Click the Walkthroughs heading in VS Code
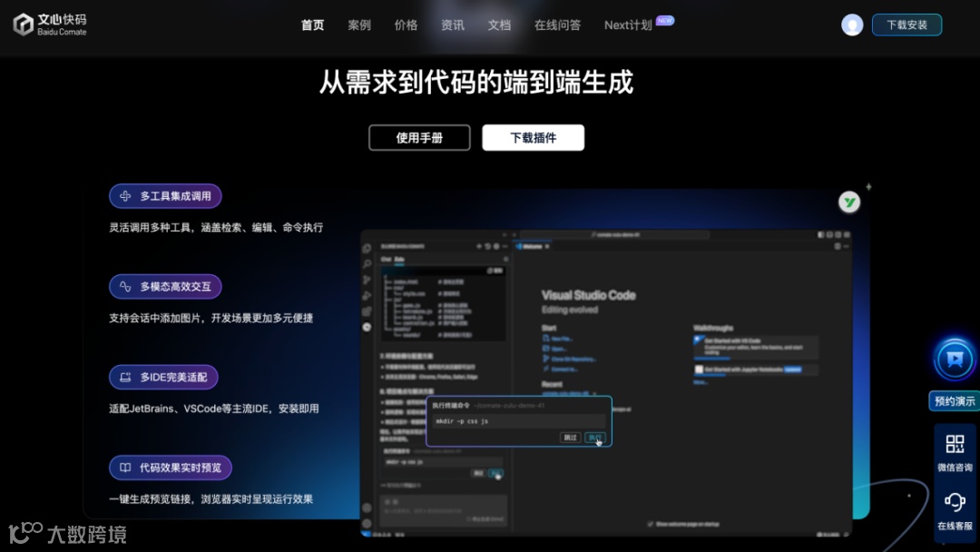The width and height of the screenshot is (980, 552). 713,328
